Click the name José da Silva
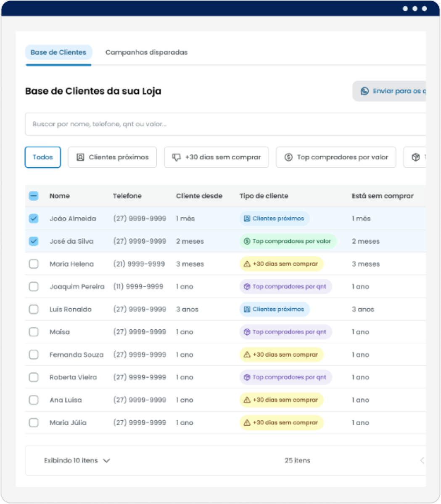 pyautogui.click(x=71, y=241)
